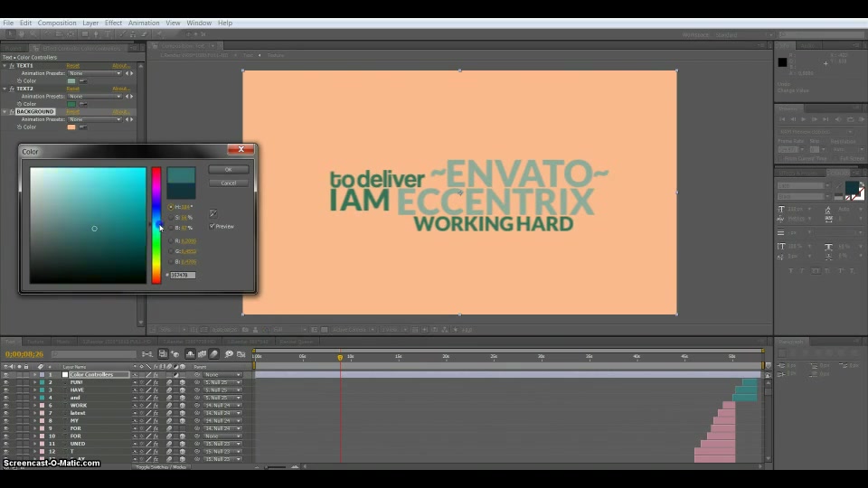Screen dimensions: 868x488
Task: Click the timeline search field
Action: 94,354
